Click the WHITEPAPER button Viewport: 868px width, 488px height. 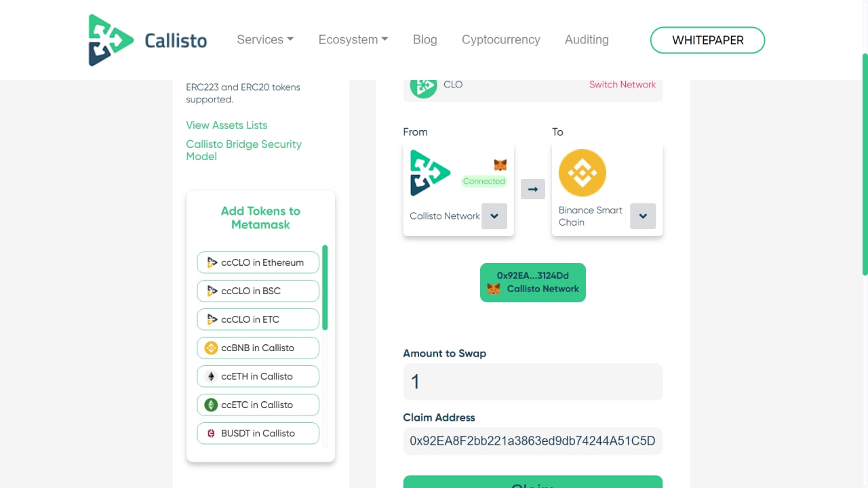point(707,40)
